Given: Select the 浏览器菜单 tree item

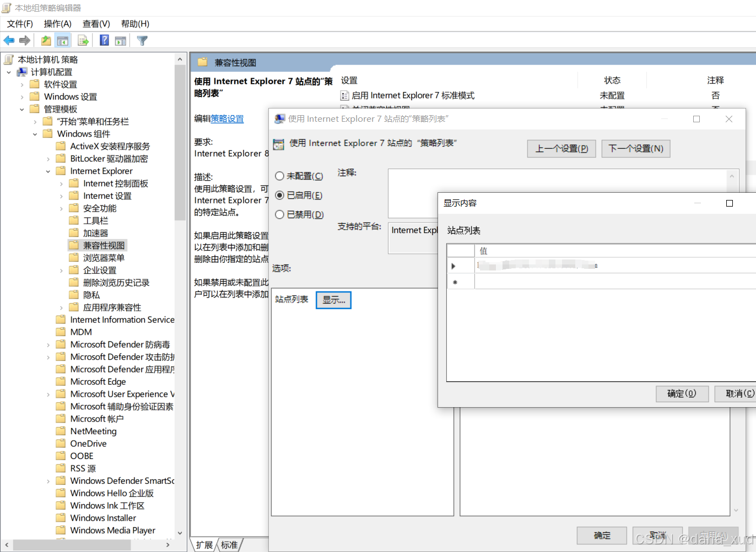Looking at the screenshot, I should pyautogui.click(x=104, y=258).
